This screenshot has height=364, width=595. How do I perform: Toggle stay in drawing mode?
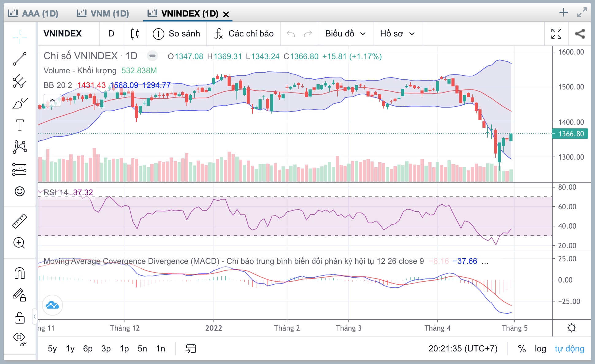tap(20, 295)
